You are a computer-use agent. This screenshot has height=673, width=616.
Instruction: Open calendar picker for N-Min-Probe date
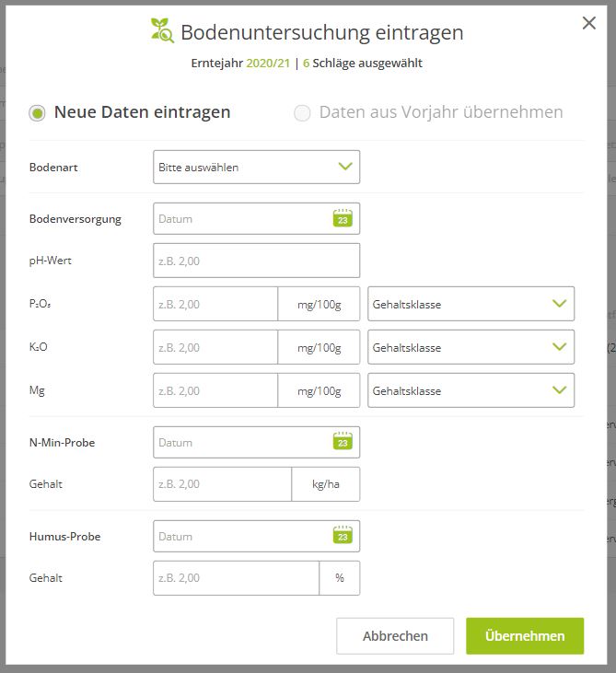click(x=343, y=441)
